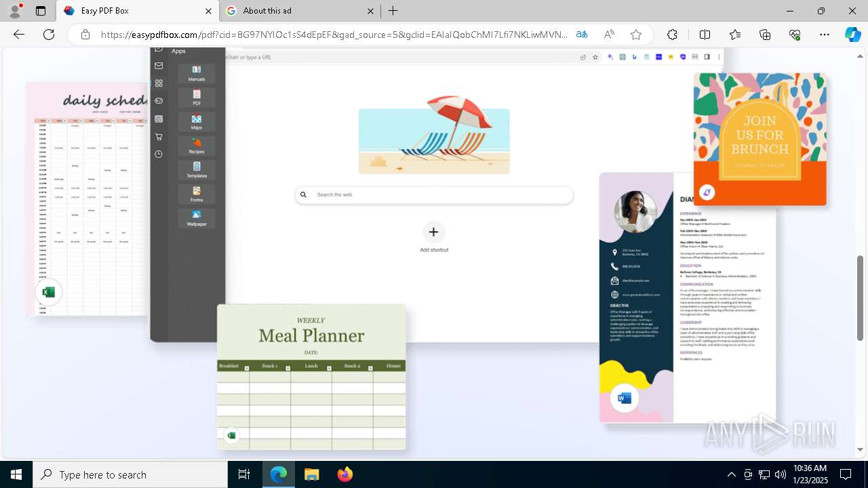Open the Edge Favorites panel

pos(735,35)
